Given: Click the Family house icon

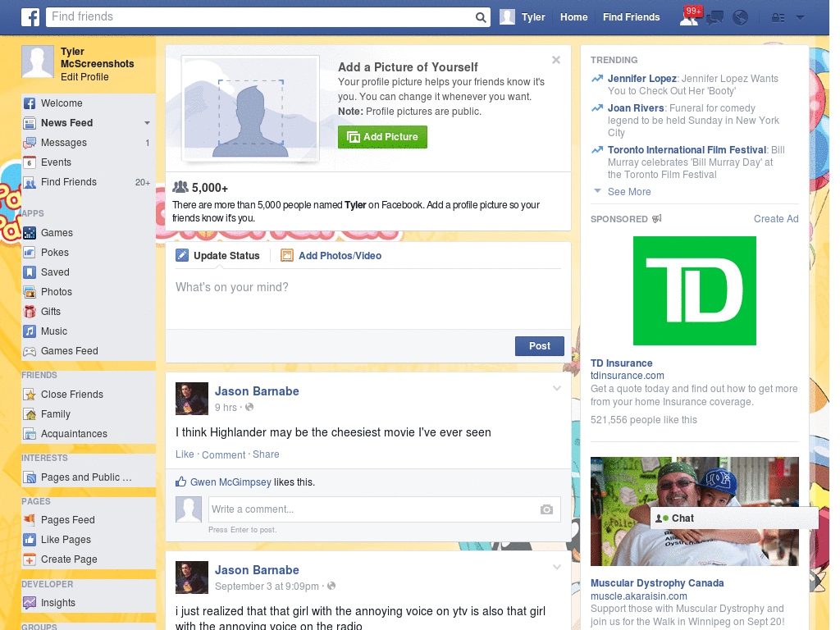Looking at the screenshot, I should click(x=30, y=414).
